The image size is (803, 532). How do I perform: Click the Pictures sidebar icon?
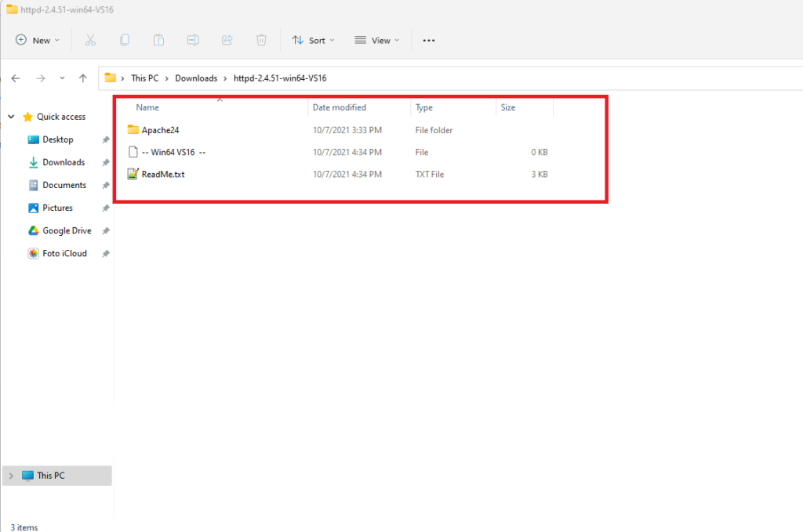[x=33, y=208]
